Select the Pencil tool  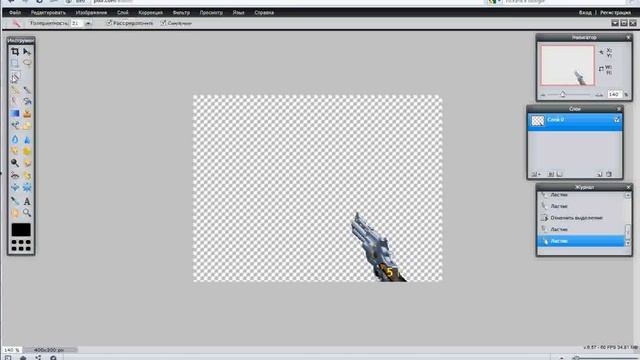pos(15,89)
